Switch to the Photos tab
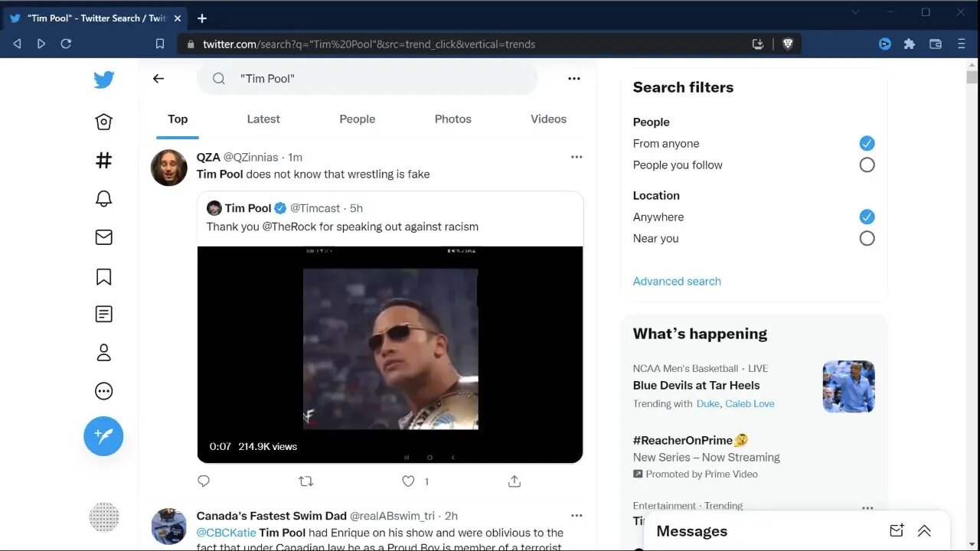The height and width of the screenshot is (551, 980). coord(453,119)
